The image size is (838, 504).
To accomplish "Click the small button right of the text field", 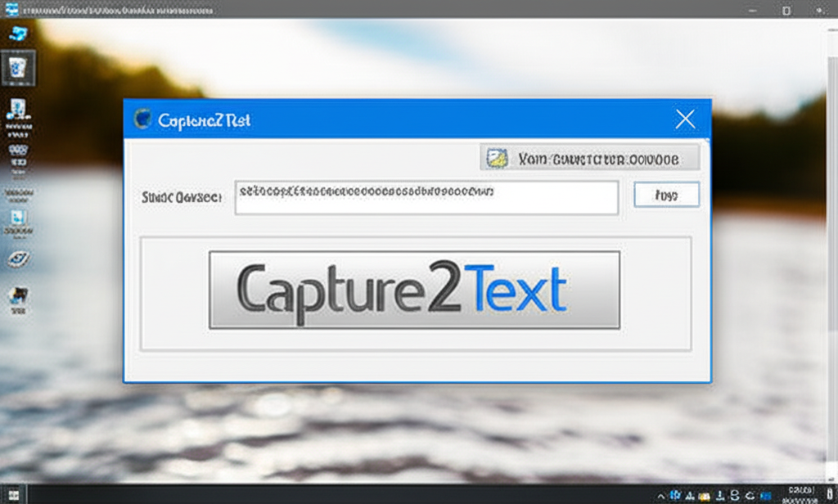I will (x=666, y=195).
